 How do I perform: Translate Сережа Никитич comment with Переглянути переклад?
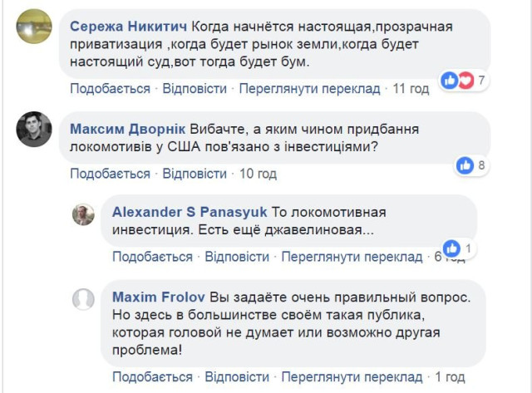(310, 89)
